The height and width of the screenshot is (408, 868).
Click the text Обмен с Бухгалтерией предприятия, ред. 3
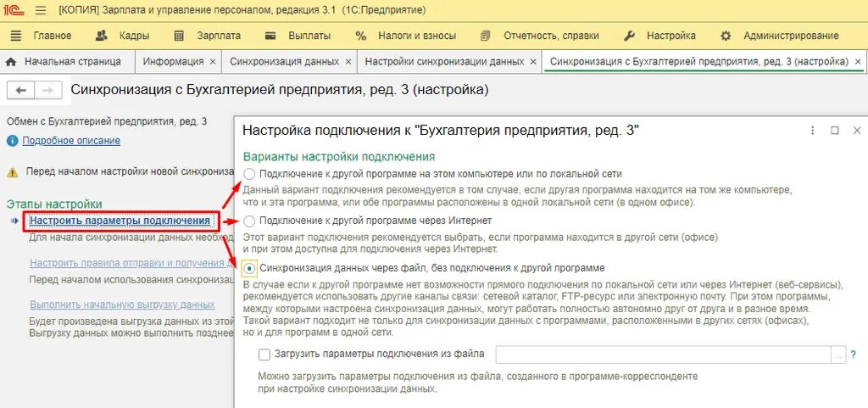(107, 121)
